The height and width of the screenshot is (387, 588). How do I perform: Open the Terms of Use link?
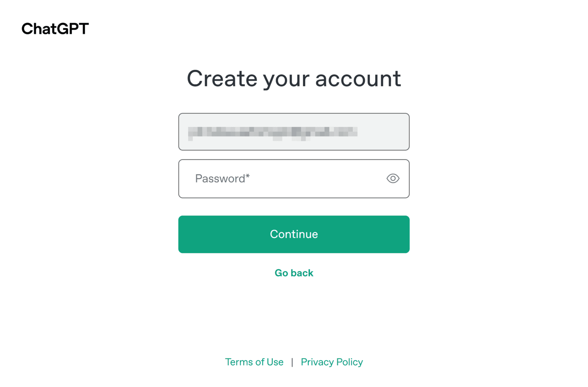(254, 362)
